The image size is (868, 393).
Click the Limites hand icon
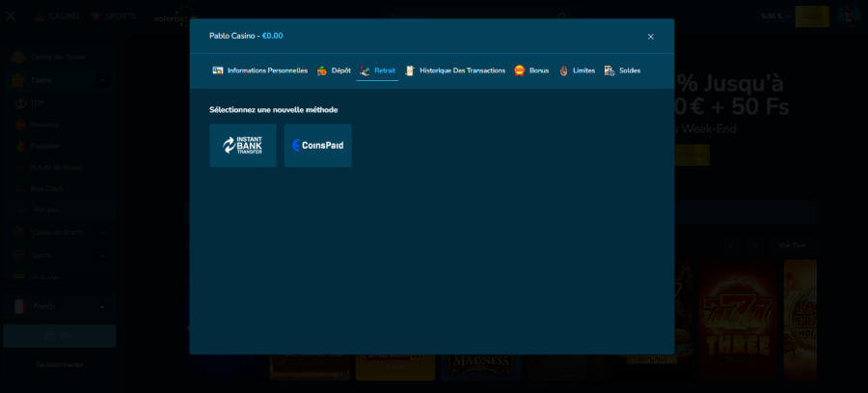pyautogui.click(x=563, y=70)
